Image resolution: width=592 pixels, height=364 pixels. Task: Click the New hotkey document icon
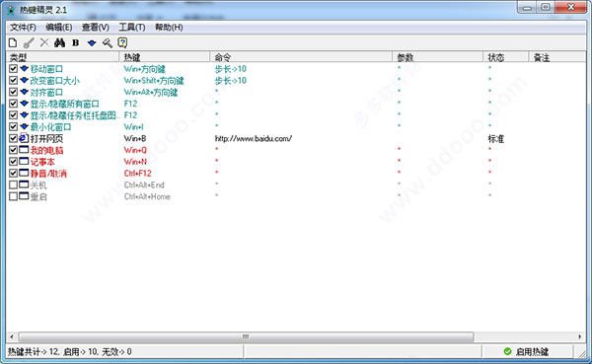coord(13,42)
